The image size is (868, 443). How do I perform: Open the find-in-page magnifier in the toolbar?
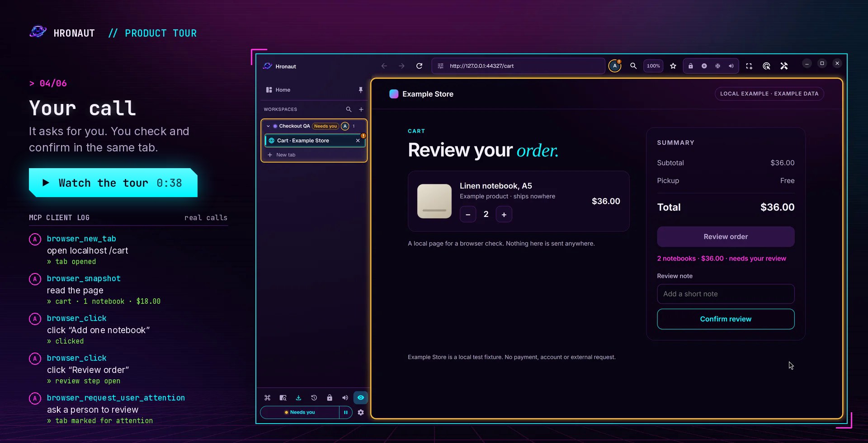click(x=633, y=66)
